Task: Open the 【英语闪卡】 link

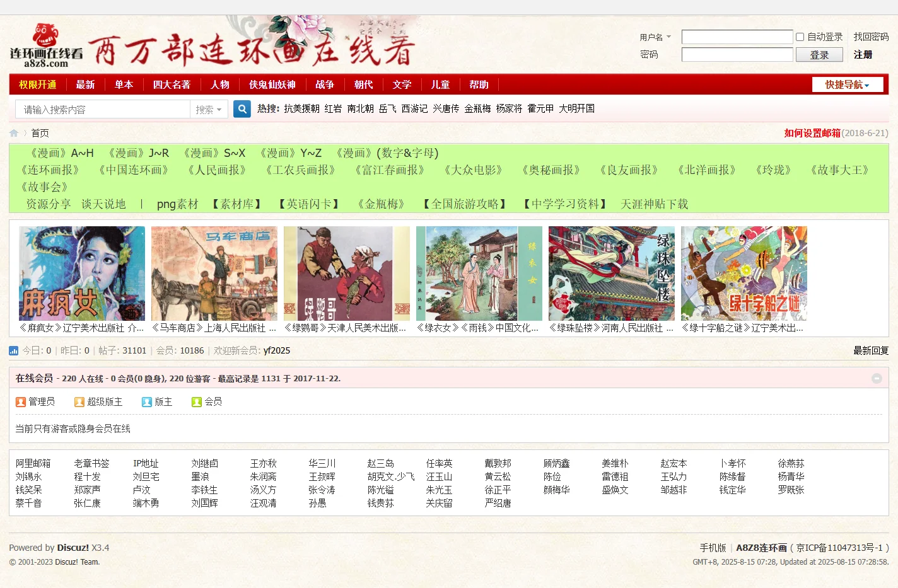Action: coord(309,204)
